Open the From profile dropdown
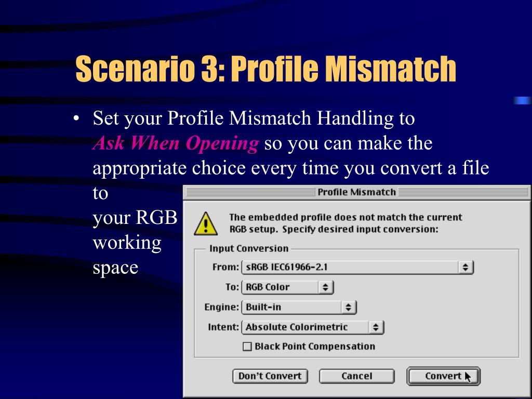 [357, 267]
